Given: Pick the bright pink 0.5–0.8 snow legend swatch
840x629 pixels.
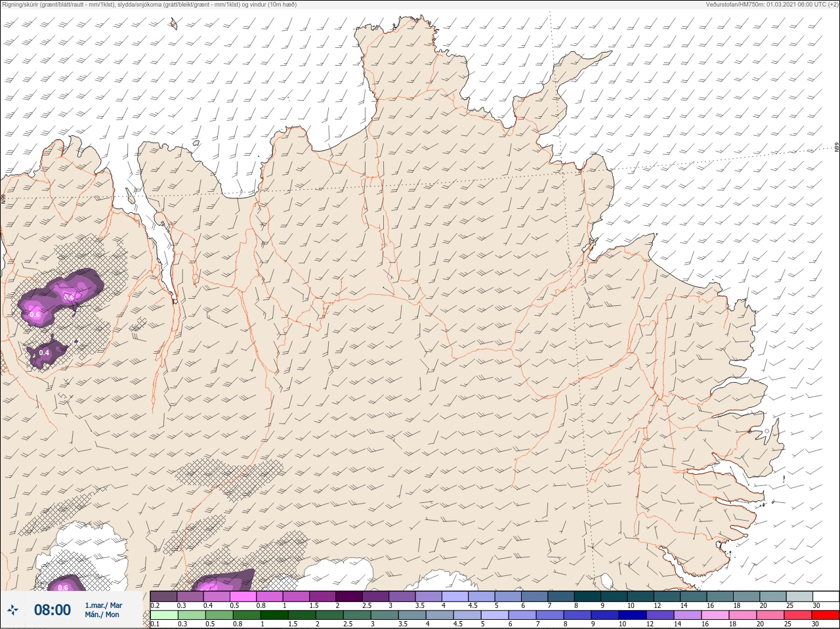Looking at the screenshot, I should pos(243,597).
